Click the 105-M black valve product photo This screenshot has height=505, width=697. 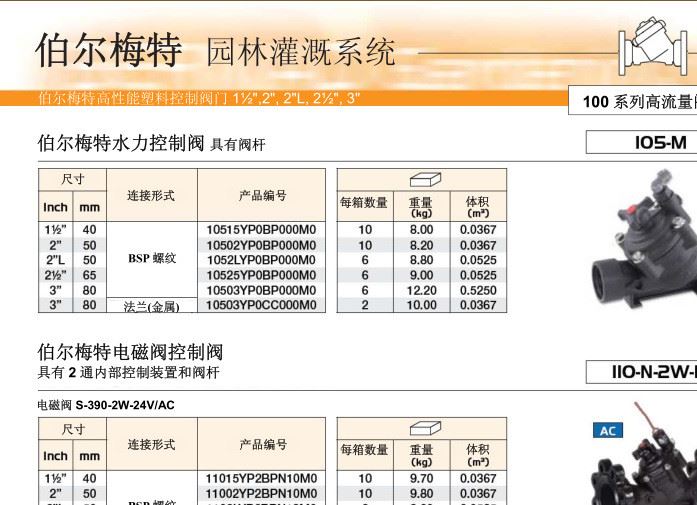(x=645, y=240)
